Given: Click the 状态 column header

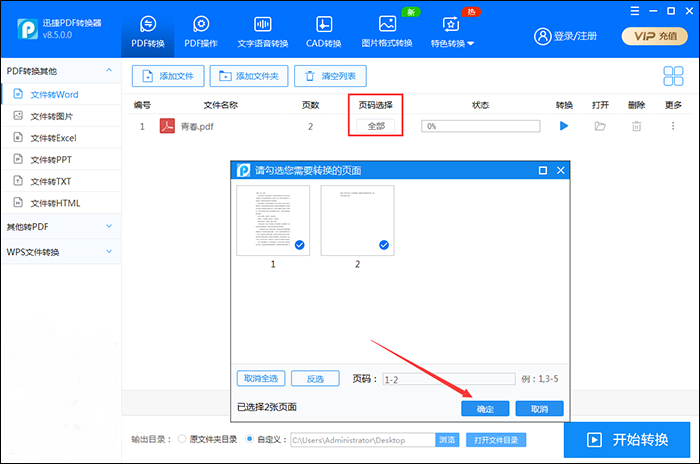Looking at the screenshot, I should [480, 105].
